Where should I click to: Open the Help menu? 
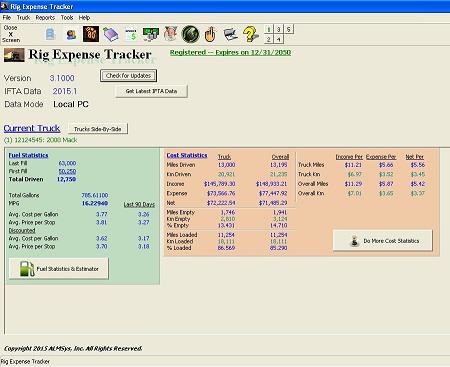click(x=84, y=18)
